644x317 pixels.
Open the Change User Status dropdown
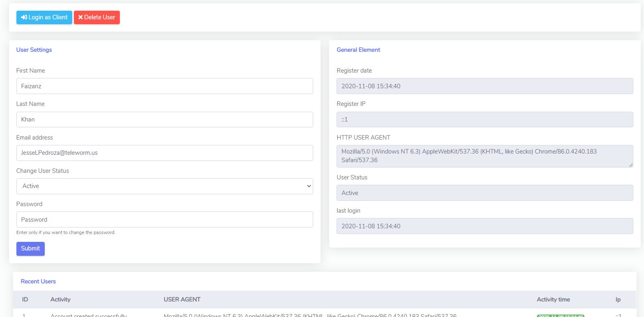165,186
